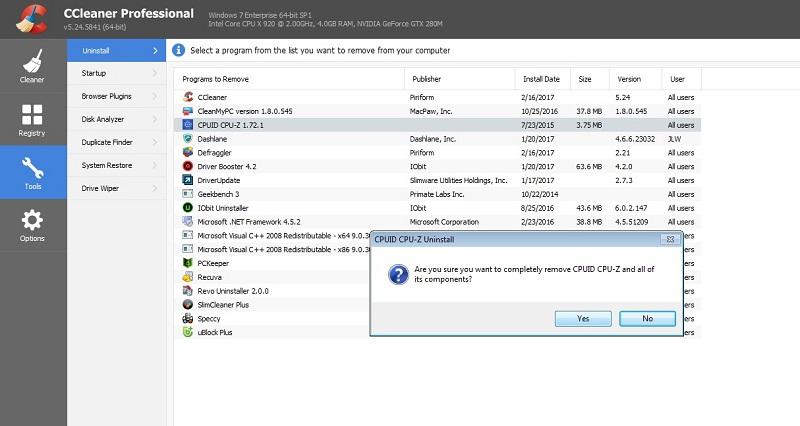Click the IObit Uninstaller icon
This screenshot has width=800, height=426.
coord(188,208)
